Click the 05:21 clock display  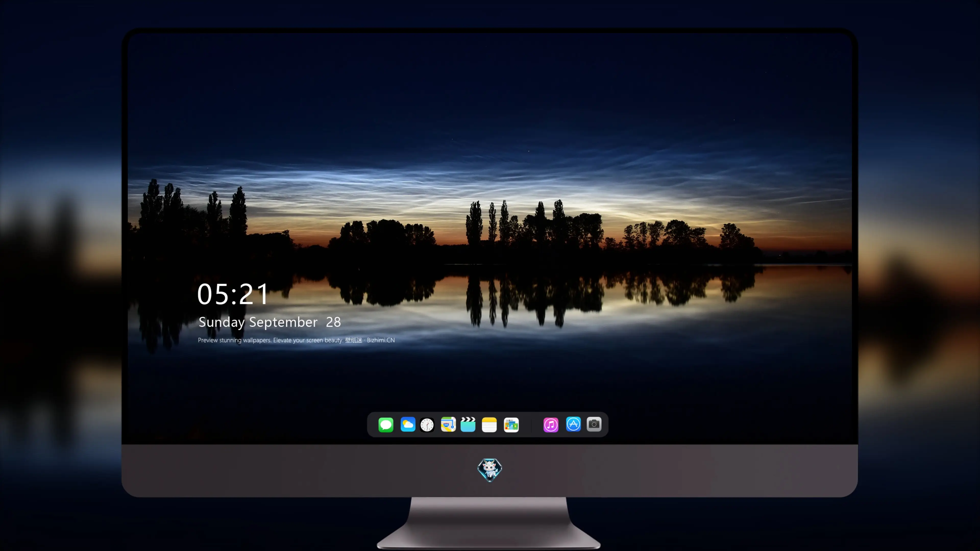pyautogui.click(x=232, y=294)
